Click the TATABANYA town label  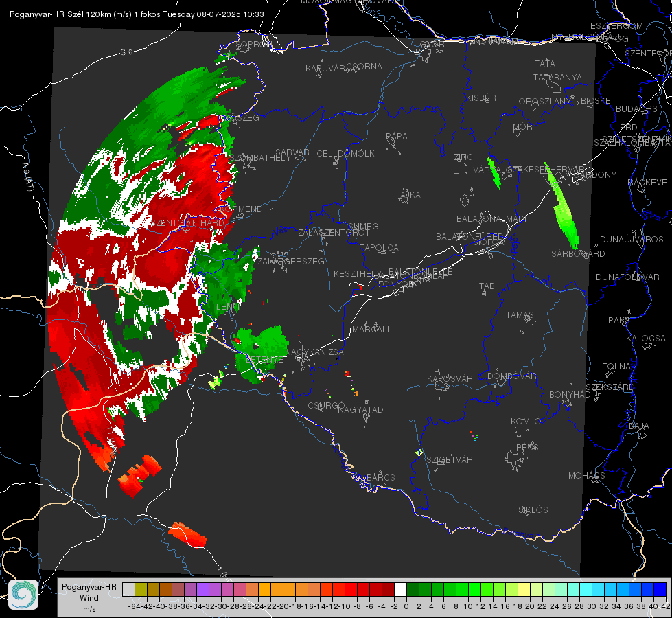pyautogui.click(x=557, y=77)
